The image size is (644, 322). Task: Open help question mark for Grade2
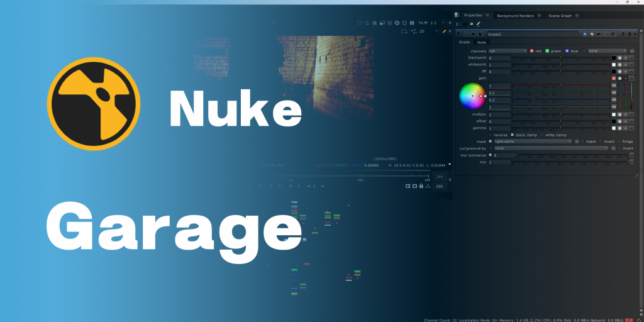(623, 34)
